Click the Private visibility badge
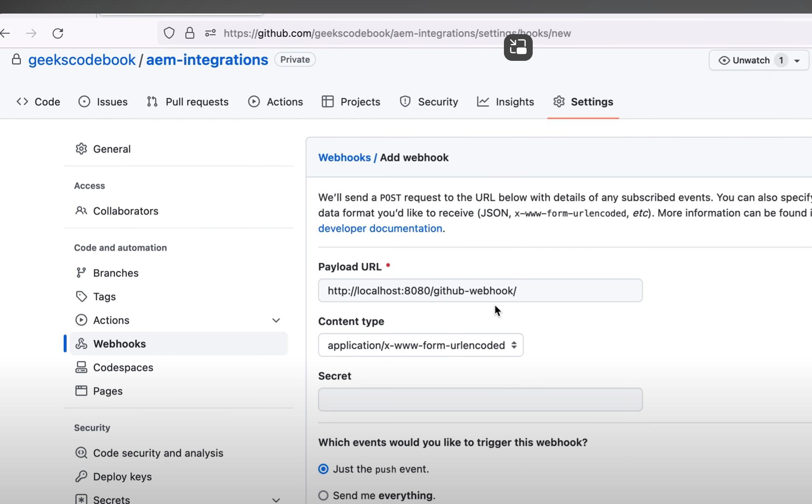The height and width of the screenshot is (504, 812). click(295, 60)
